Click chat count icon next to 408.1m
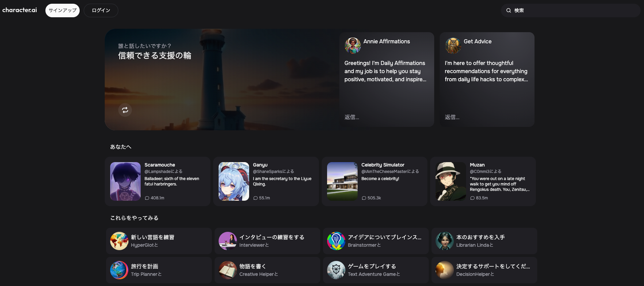 coord(147,198)
